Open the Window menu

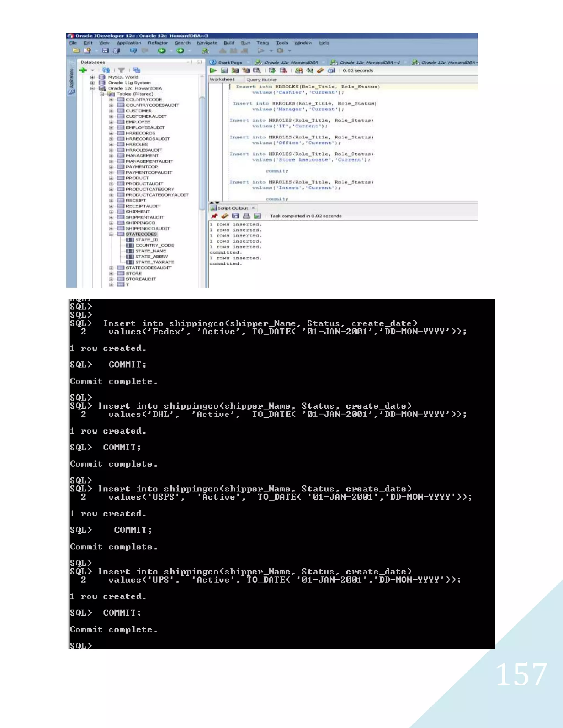(303, 43)
